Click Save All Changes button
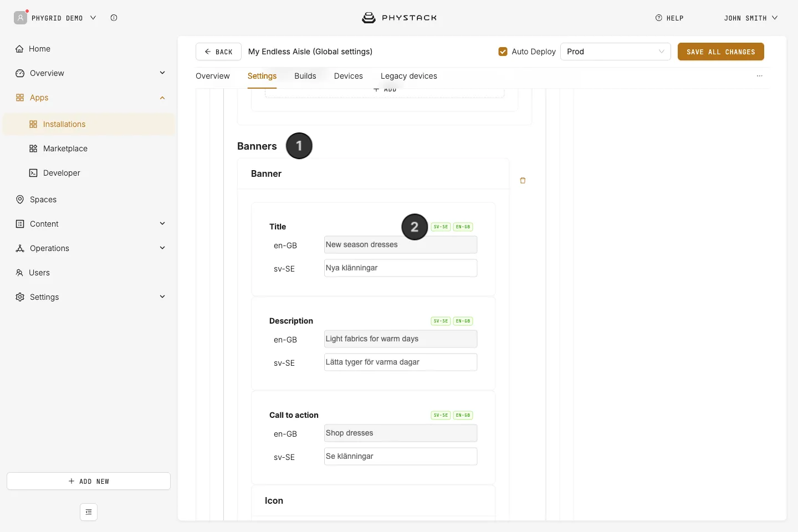 pos(720,52)
